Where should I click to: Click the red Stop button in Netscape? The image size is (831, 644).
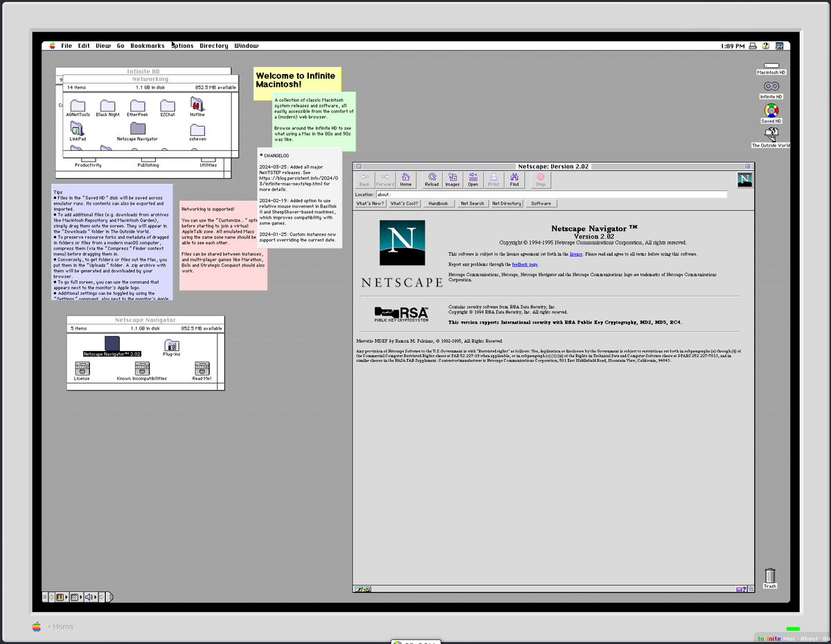click(541, 179)
